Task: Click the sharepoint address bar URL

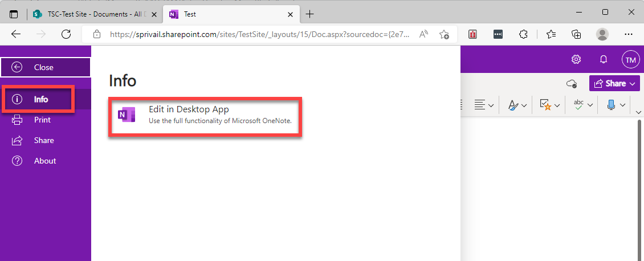Action: pyautogui.click(x=259, y=34)
